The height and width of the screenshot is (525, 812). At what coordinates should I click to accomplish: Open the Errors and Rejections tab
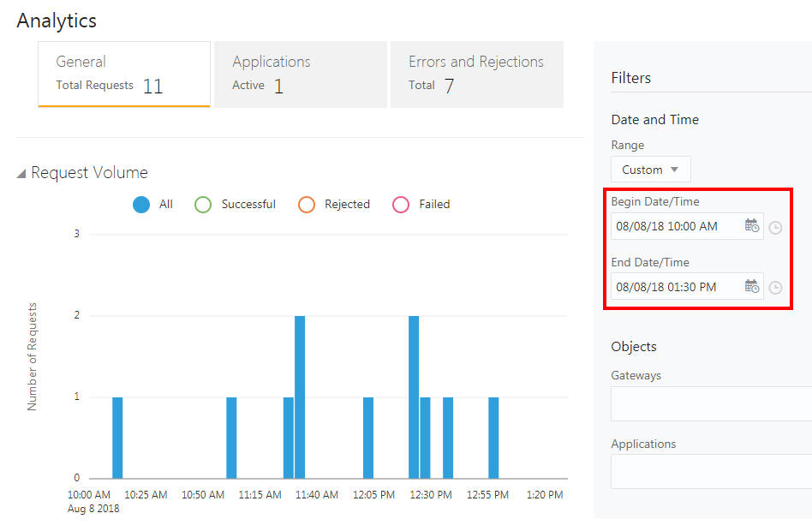pyautogui.click(x=476, y=74)
